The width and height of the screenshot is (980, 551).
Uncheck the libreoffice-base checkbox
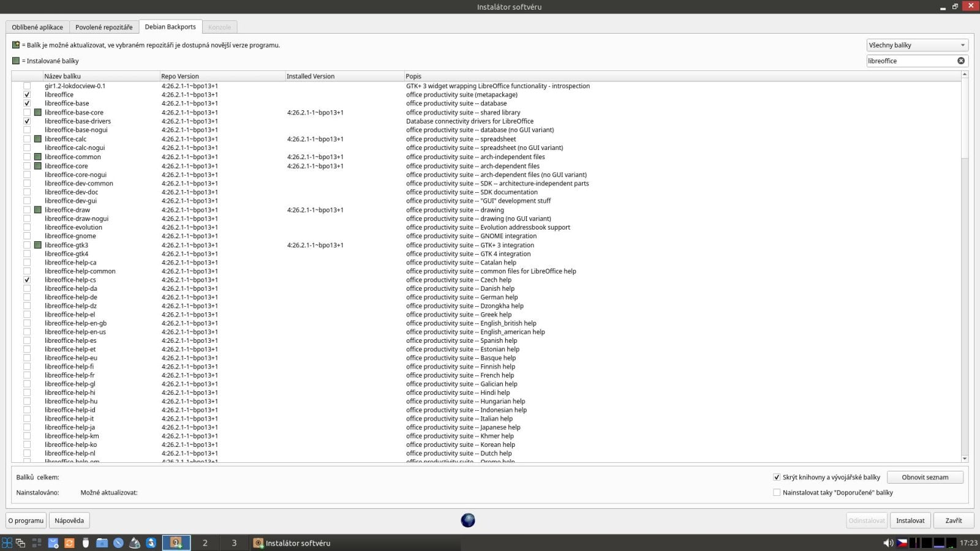(x=27, y=103)
